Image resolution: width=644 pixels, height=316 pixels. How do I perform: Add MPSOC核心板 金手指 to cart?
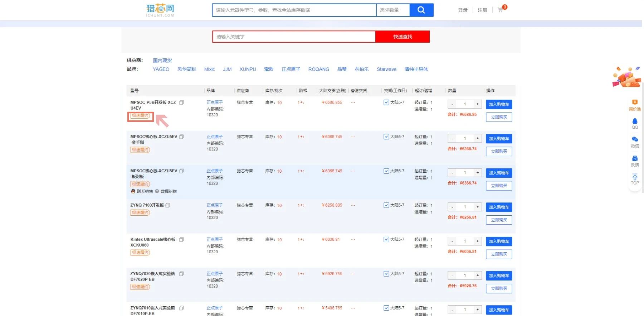499,139
